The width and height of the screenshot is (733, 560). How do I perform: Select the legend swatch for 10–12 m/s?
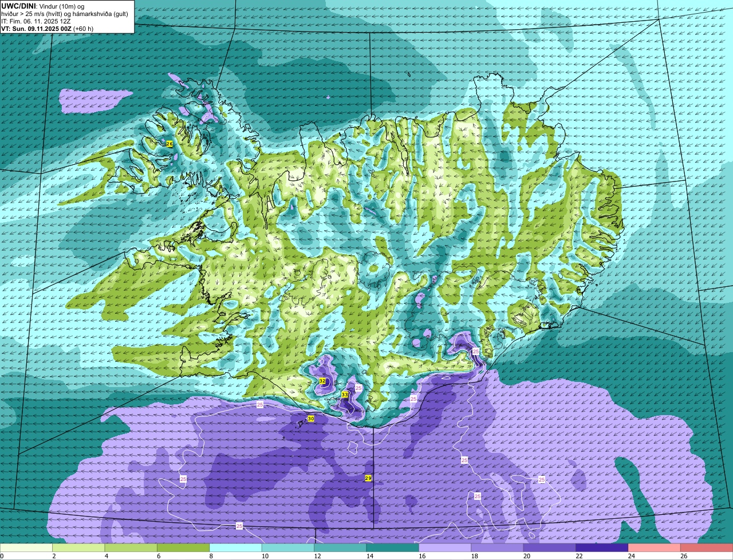pyautogui.click(x=288, y=547)
